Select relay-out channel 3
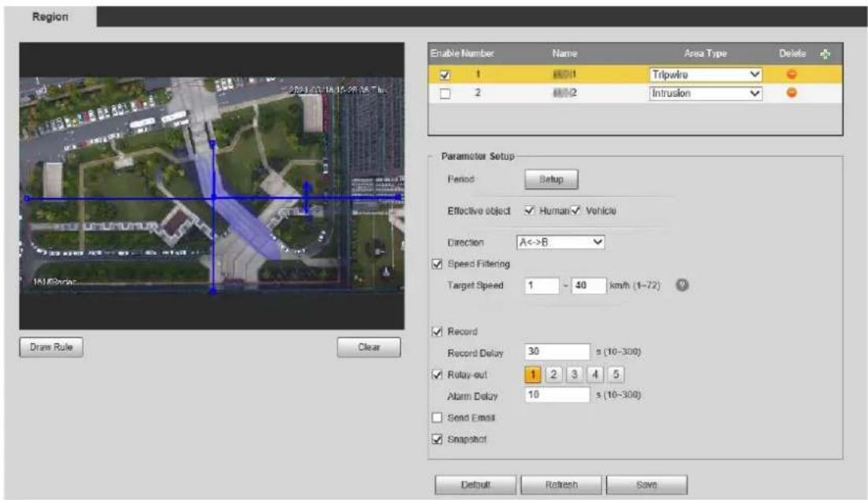 pos(574,375)
